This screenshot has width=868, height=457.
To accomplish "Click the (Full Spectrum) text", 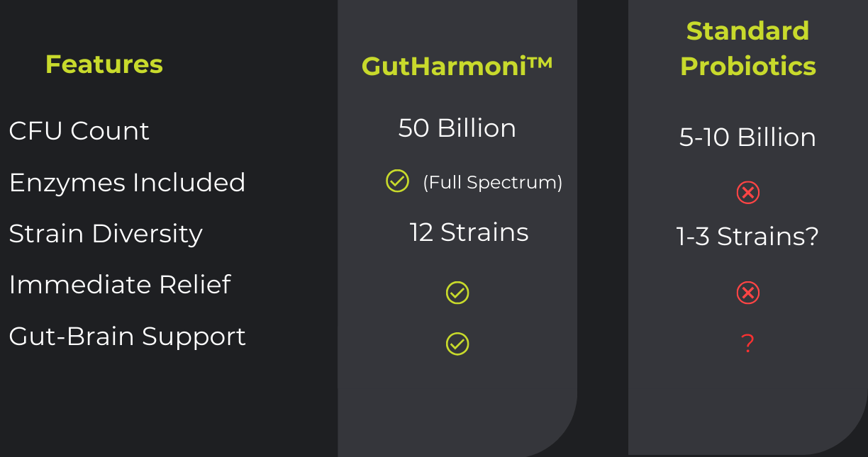I will click(x=492, y=183).
